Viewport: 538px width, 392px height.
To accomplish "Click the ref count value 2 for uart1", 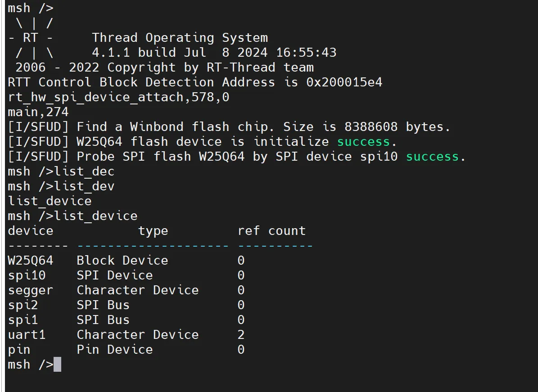I will click(241, 335).
